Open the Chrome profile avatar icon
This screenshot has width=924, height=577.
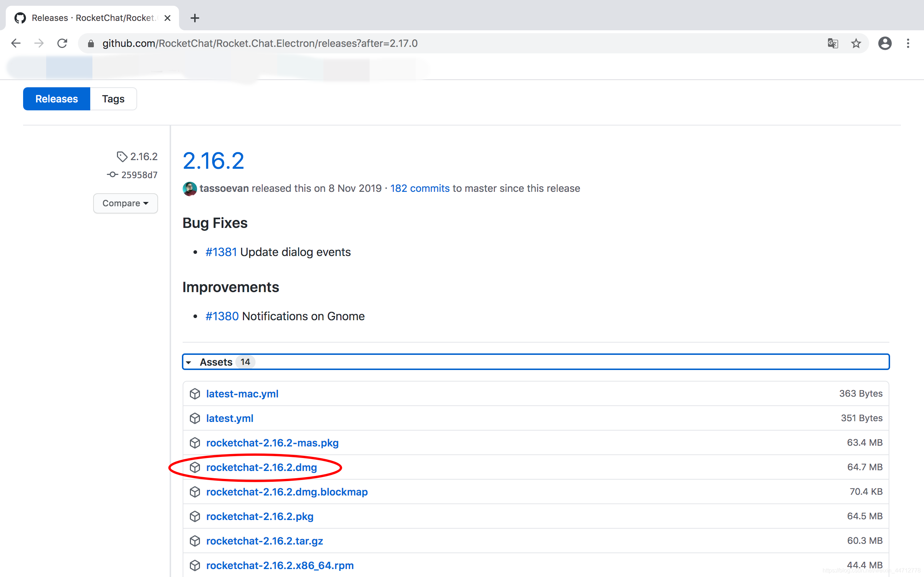(885, 43)
